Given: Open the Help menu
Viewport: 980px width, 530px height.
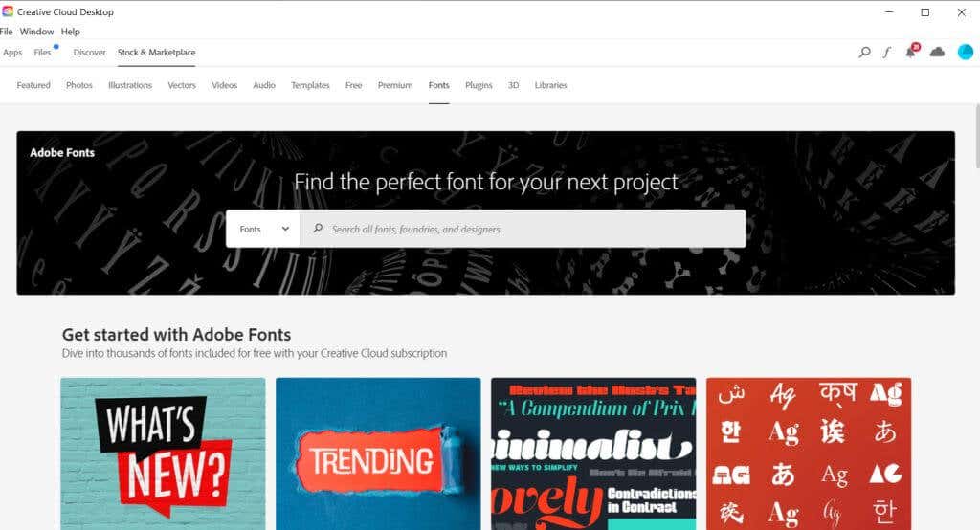Looking at the screenshot, I should click(x=71, y=32).
